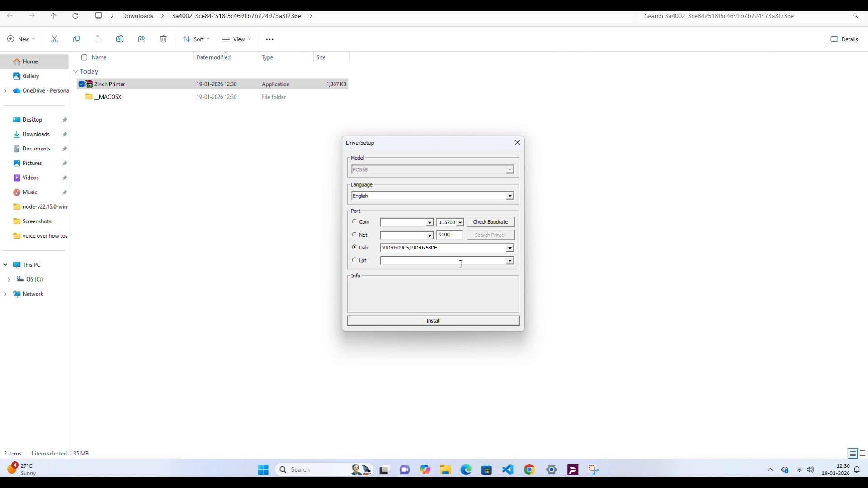Screen dimensions: 868x488
Task: Click the 9100 net port field
Action: pyautogui.click(x=449, y=235)
